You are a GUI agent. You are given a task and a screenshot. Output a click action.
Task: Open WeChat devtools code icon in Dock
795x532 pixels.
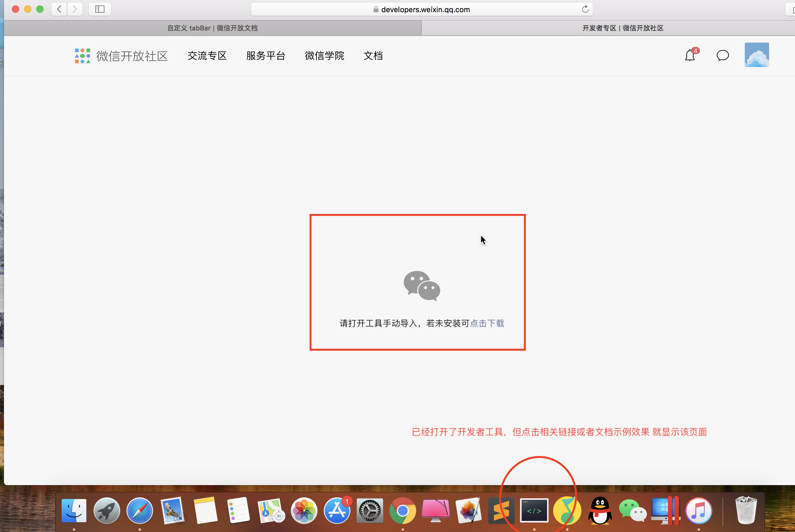pyautogui.click(x=534, y=510)
